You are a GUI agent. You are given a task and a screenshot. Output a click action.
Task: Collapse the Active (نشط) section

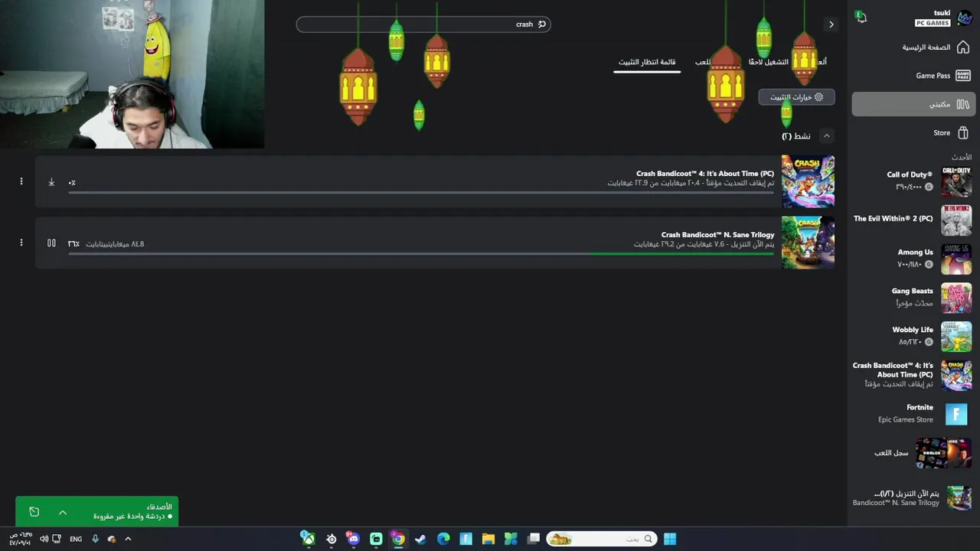pos(826,135)
